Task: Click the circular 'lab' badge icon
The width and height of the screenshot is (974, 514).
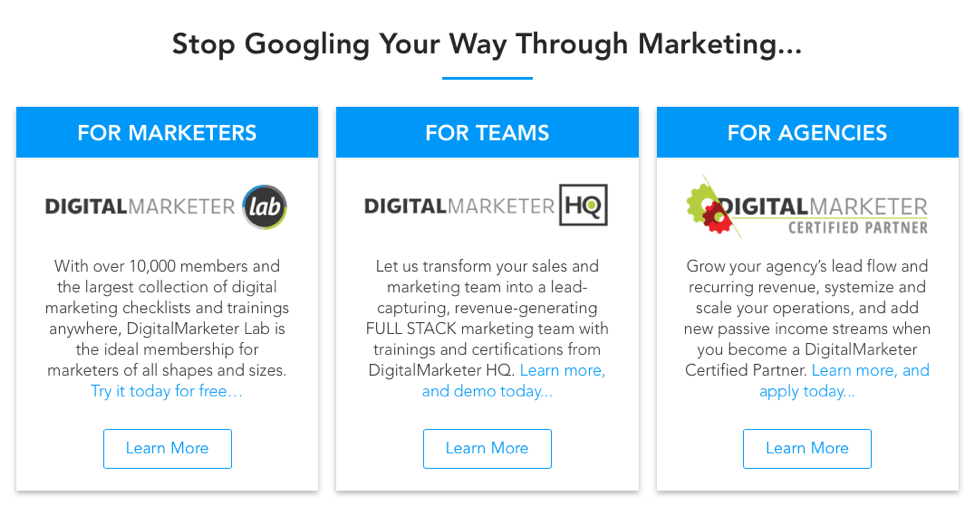Action: click(x=264, y=207)
